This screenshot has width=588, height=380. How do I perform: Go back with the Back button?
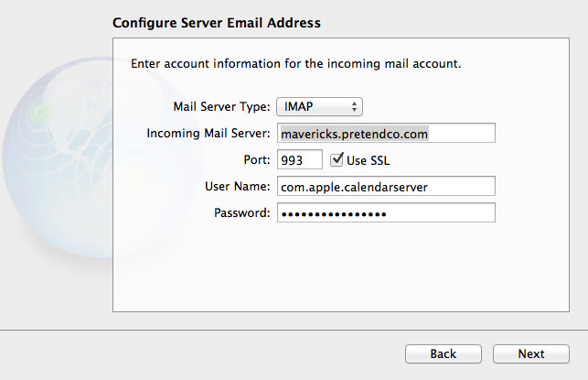[444, 353]
